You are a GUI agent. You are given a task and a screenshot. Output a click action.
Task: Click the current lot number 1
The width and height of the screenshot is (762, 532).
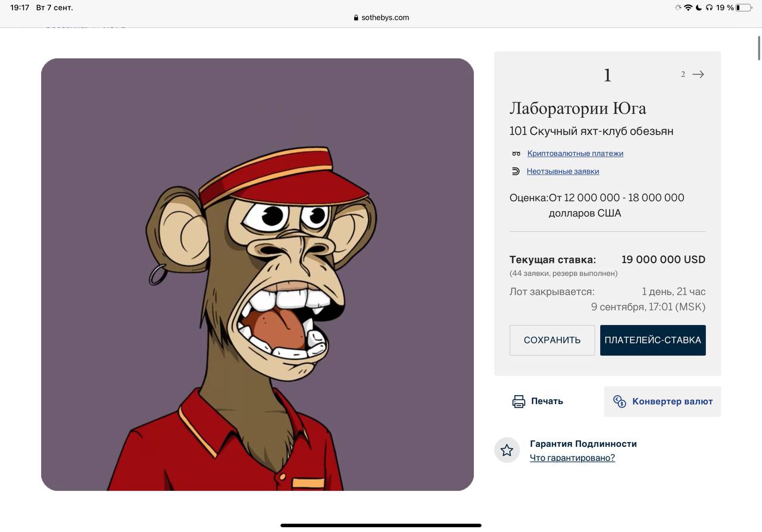tap(607, 76)
